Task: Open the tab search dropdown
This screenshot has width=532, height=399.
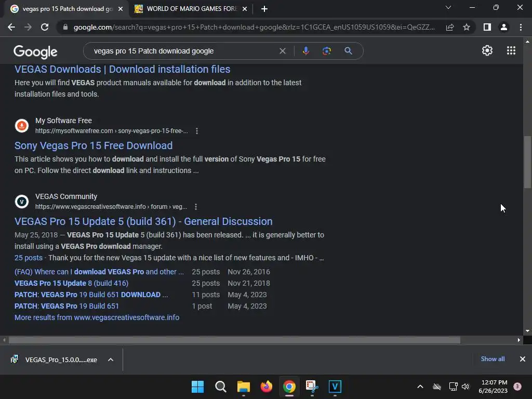Action: (448, 7)
